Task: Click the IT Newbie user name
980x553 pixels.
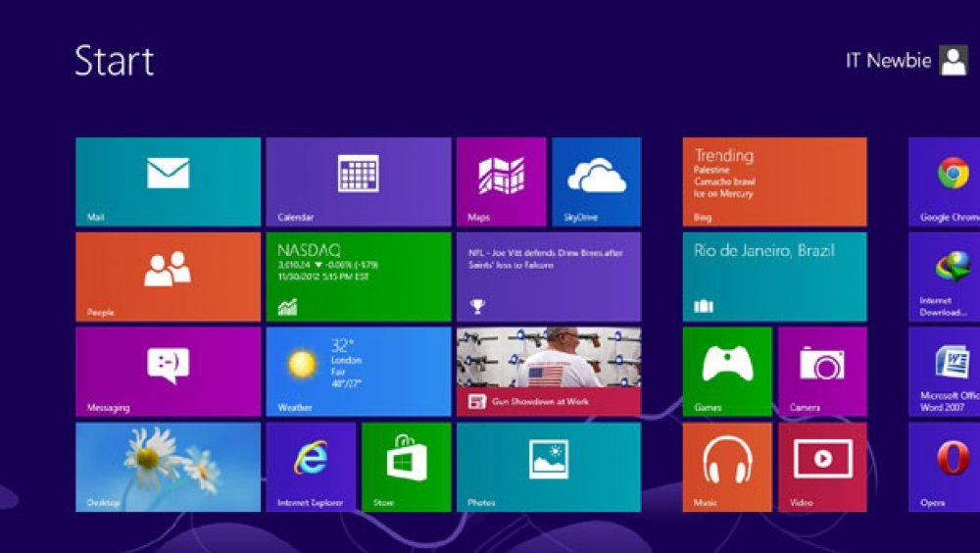Action: click(x=888, y=61)
